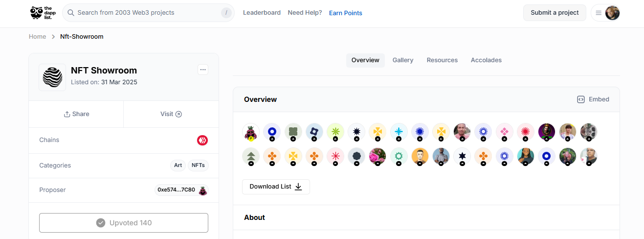Open the green stacked triangles tree avatar
Image resolution: width=644 pixels, height=239 pixels.
click(x=251, y=157)
